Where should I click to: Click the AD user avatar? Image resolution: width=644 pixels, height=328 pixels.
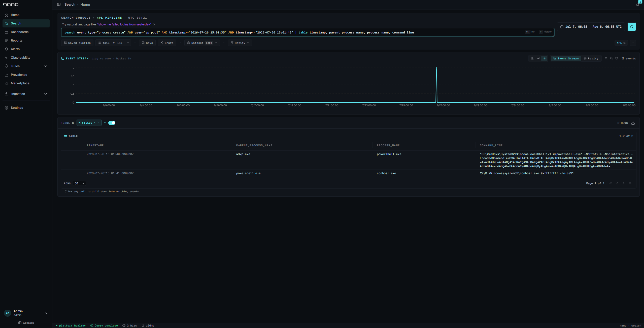click(x=8, y=313)
